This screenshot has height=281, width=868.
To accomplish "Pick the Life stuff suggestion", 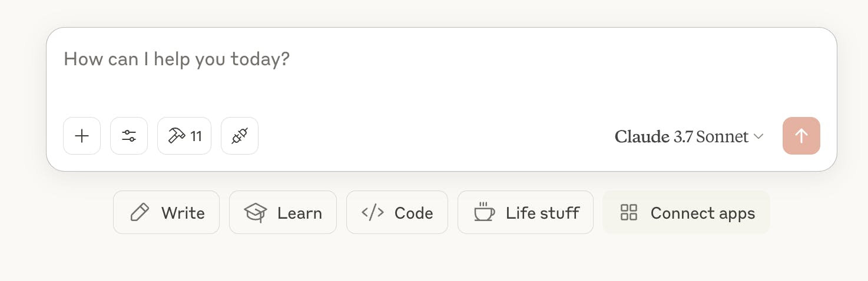I will click(x=525, y=212).
